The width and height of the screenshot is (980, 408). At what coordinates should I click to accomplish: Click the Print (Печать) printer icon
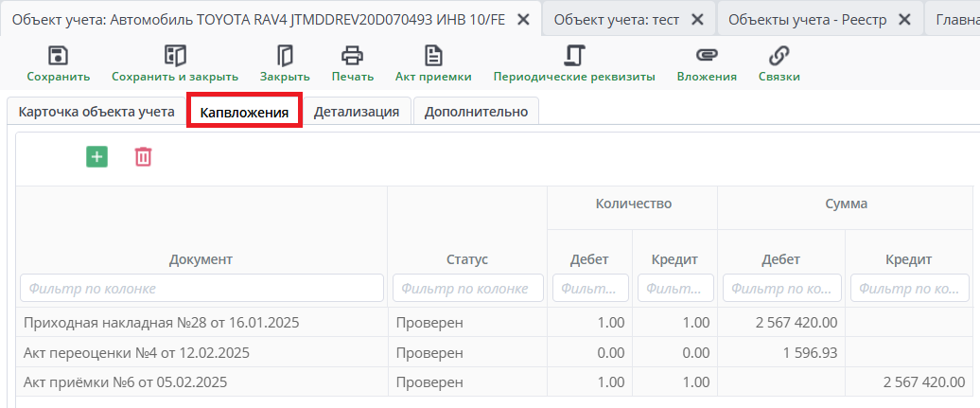(x=352, y=56)
